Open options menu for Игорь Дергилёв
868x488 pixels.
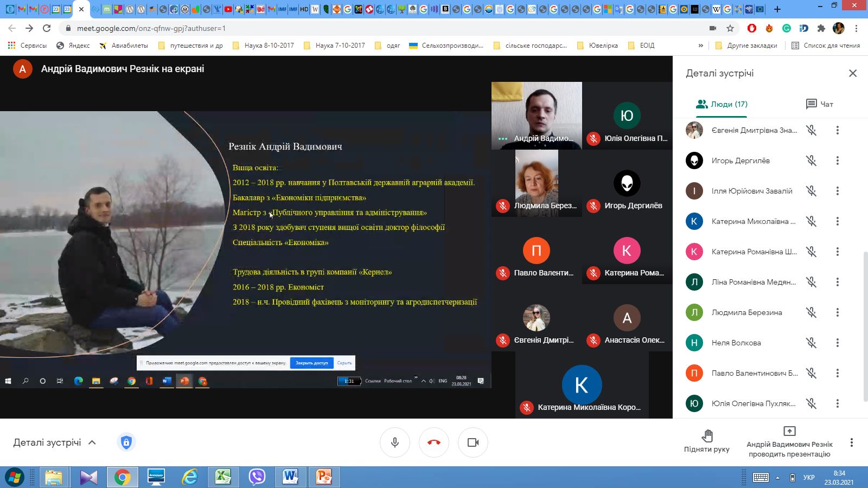tap(838, 160)
